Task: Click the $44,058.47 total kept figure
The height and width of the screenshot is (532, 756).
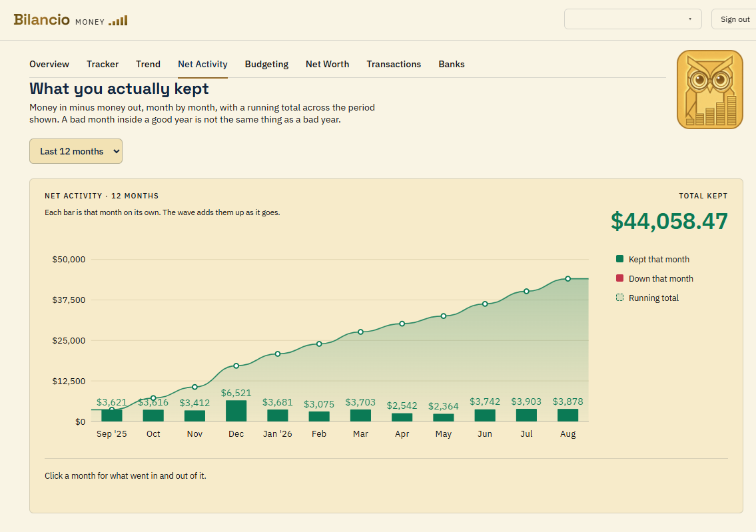Action: tap(669, 221)
